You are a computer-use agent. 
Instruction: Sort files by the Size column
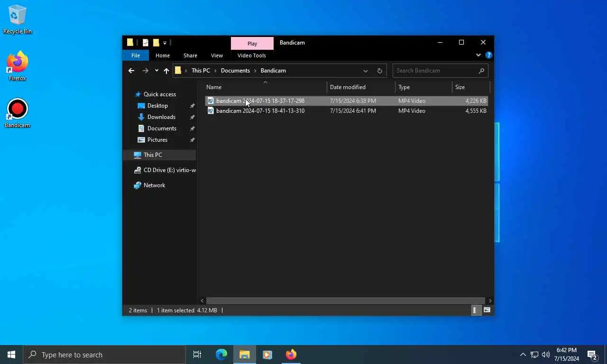pyautogui.click(x=471, y=87)
